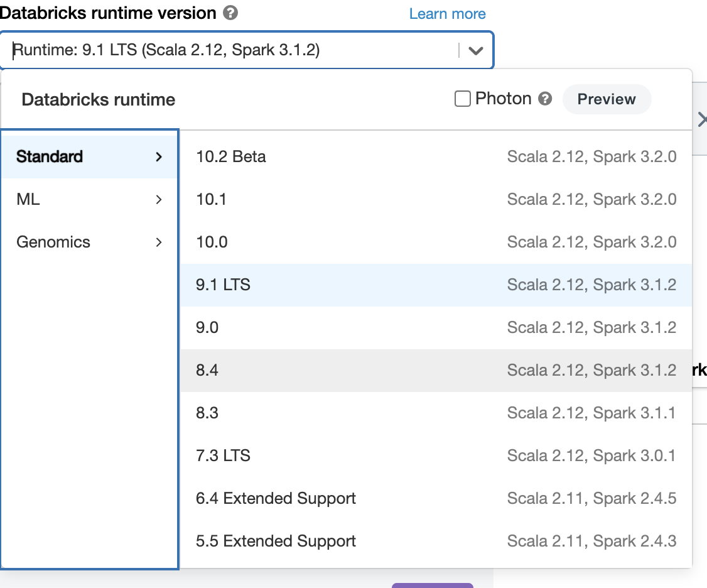Select the 9.1 LTS runtime
This screenshot has height=588, width=707.
tap(436, 285)
